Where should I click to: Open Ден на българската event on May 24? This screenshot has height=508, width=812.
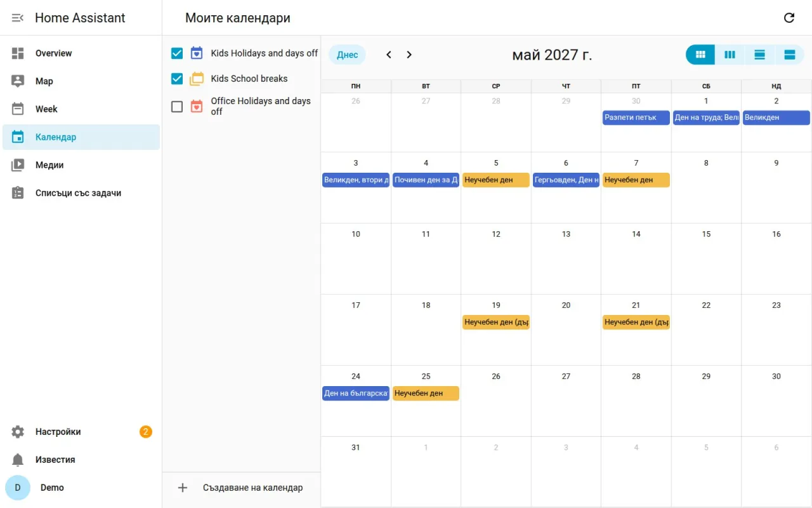pos(356,394)
